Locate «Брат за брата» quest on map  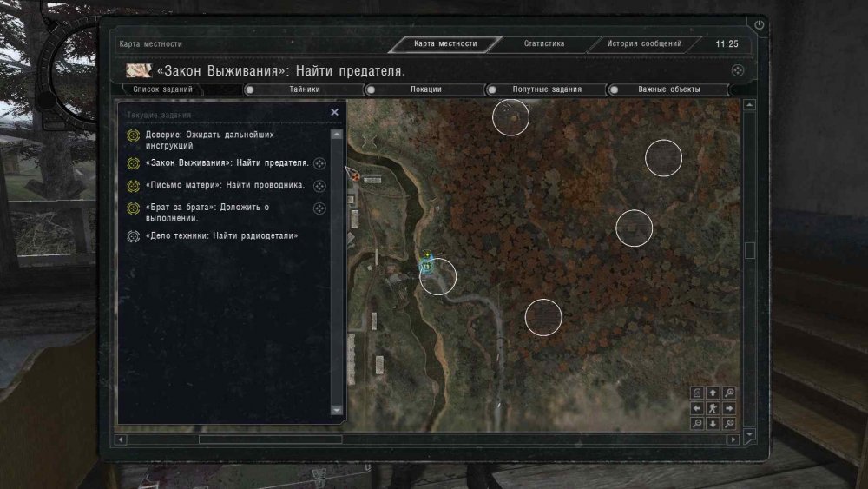319,208
